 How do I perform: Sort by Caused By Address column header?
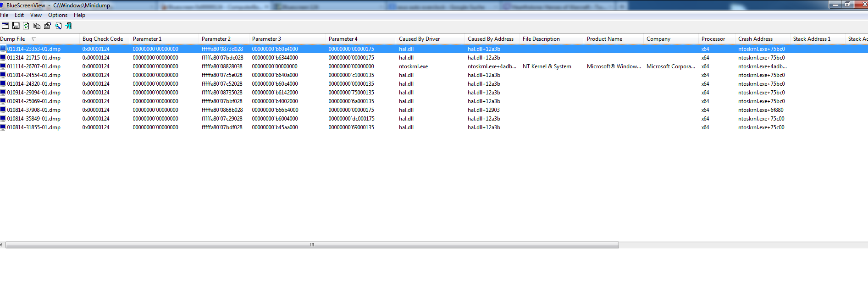[x=492, y=39]
